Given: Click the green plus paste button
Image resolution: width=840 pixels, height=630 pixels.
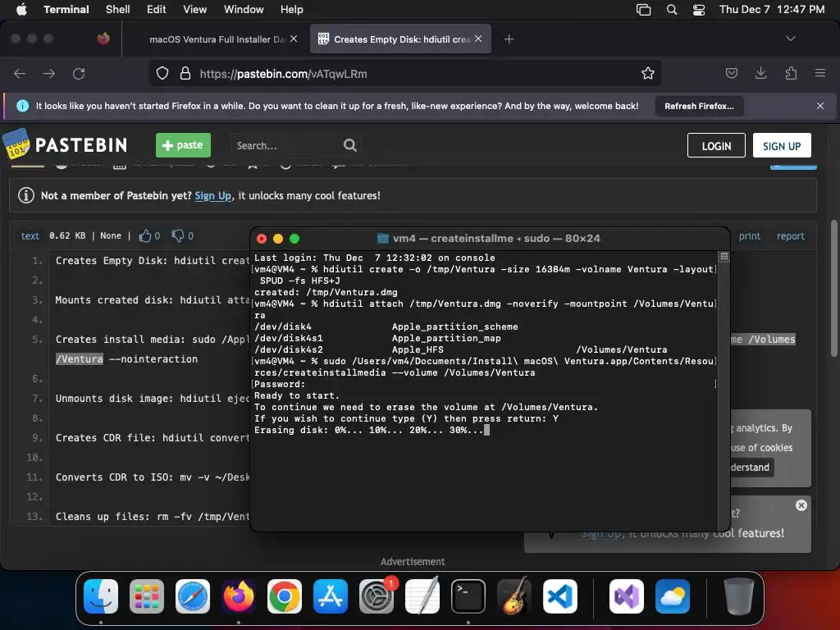Looking at the screenshot, I should pos(183,145).
